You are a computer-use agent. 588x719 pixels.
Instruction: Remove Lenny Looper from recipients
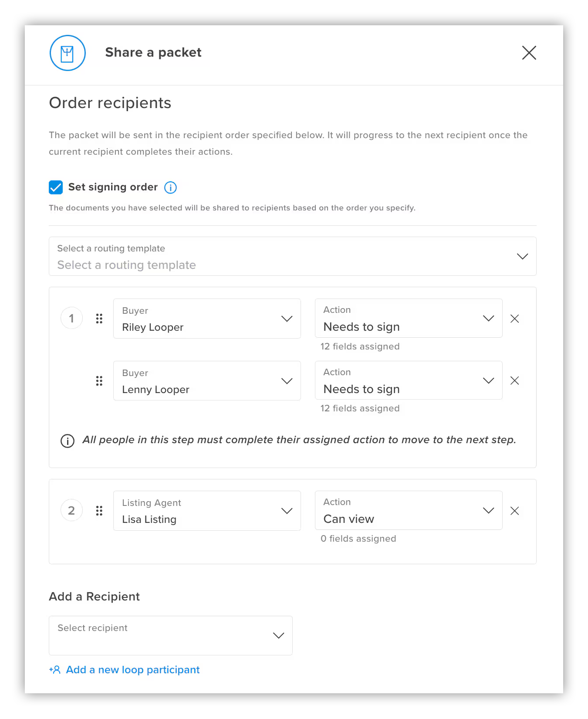(514, 381)
